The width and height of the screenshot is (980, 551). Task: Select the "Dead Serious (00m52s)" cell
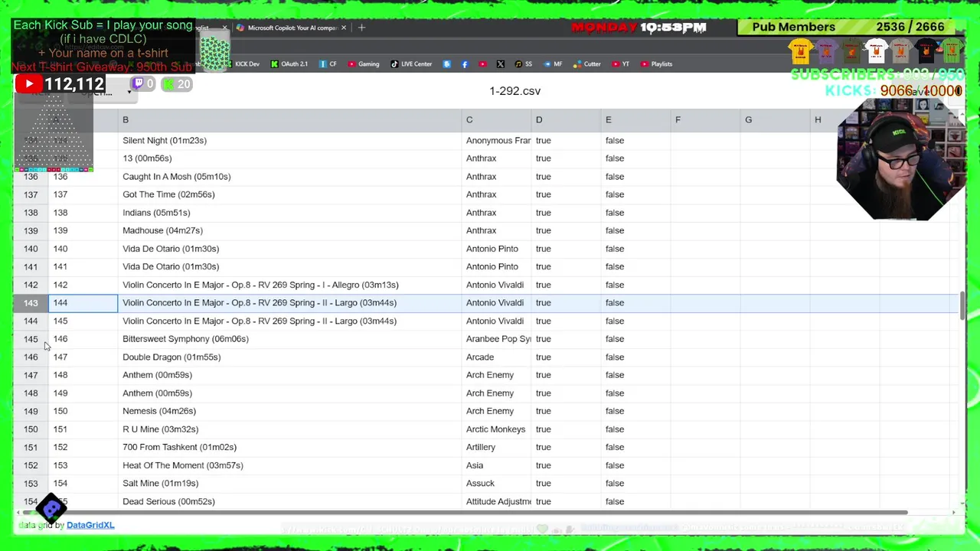coord(289,501)
